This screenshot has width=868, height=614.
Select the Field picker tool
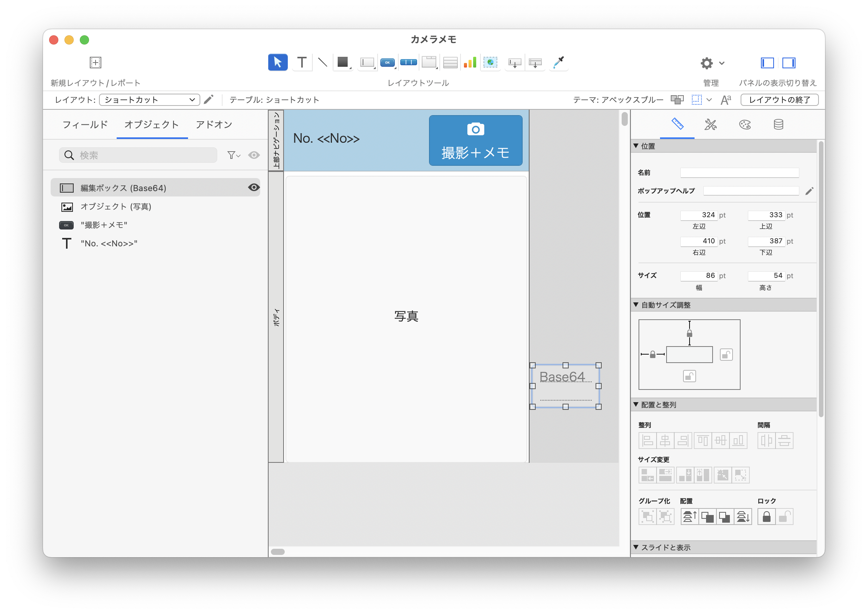click(x=515, y=62)
